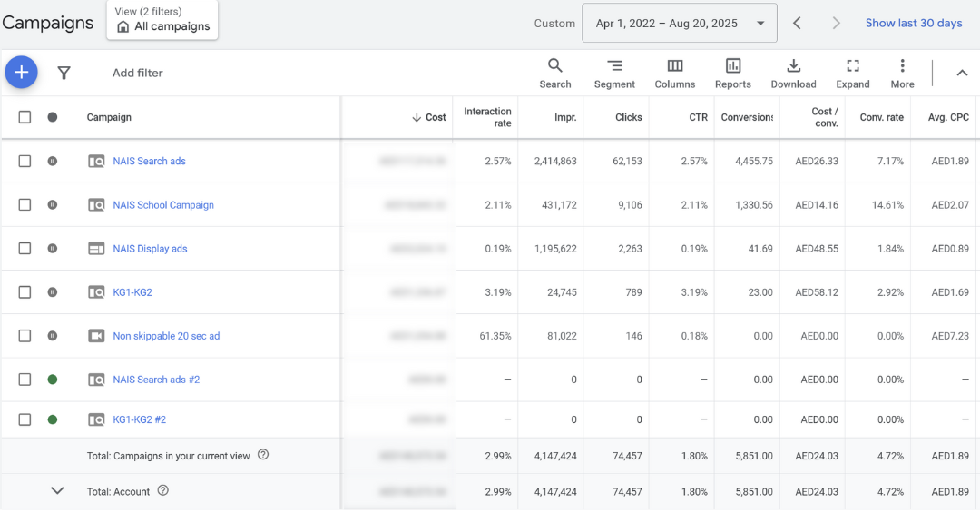Open the Columns customization icon

tap(675, 73)
